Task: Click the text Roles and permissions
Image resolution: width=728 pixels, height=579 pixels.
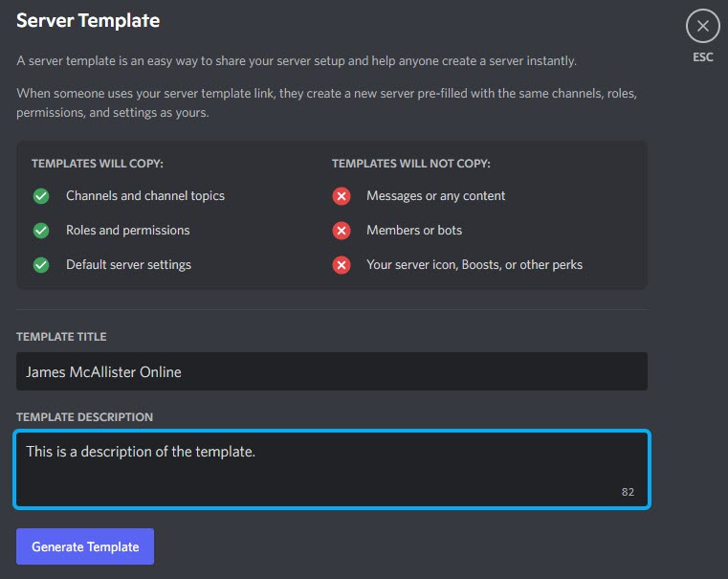Action: (x=127, y=231)
